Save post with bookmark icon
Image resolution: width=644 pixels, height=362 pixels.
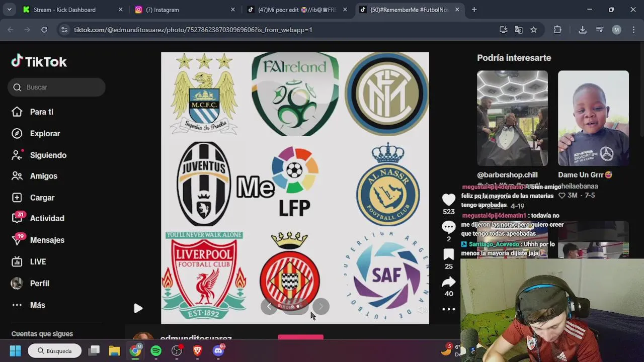[x=449, y=254]
